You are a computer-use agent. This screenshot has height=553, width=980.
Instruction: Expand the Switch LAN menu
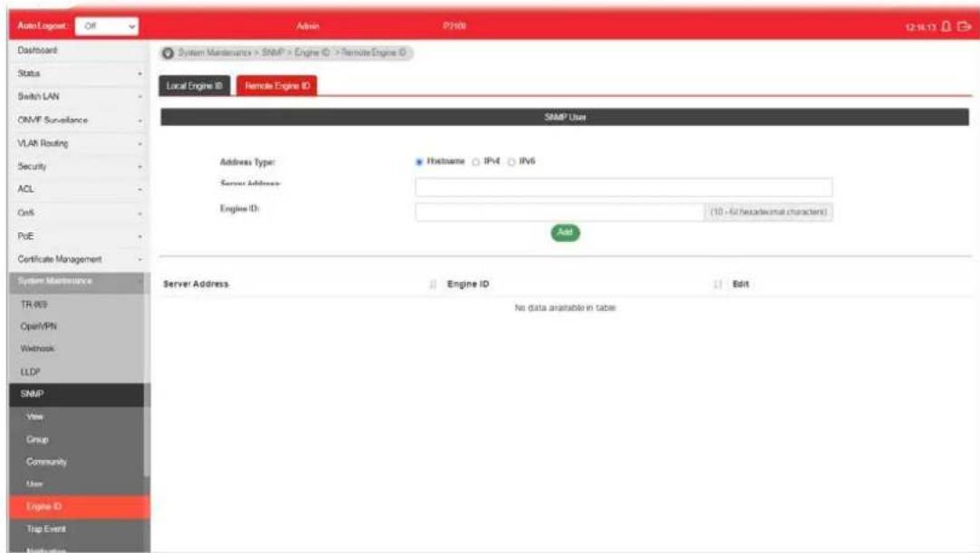click(79, 97)
